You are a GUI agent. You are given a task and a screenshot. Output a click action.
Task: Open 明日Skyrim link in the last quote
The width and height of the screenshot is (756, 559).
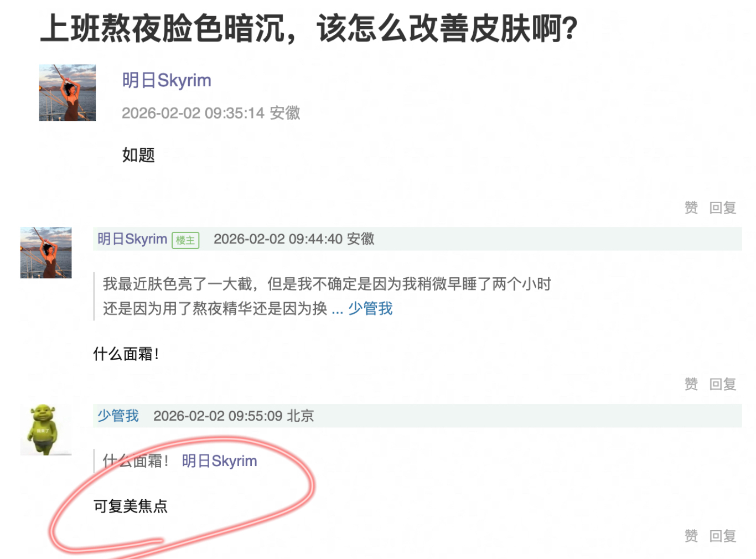219,460
